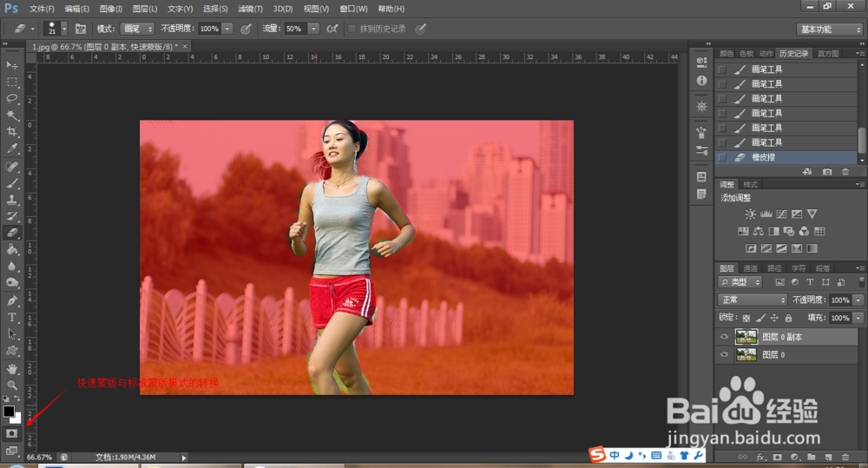Select the Crop tool

(12, 131)
